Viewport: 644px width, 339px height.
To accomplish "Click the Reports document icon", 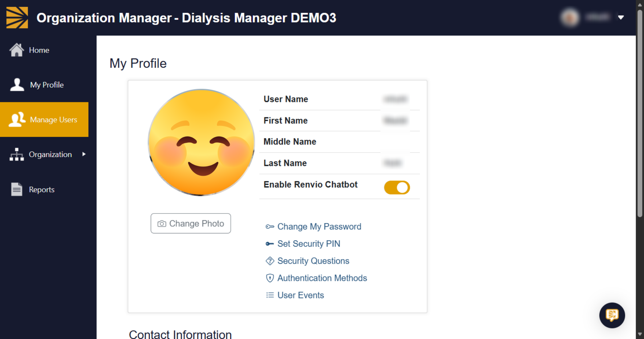I will (x=17, y=189).
